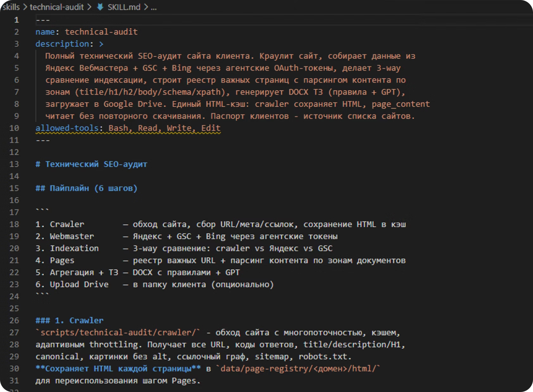
Task: Click the word 'Bash' in allowed-tools
Action: point(118,128)
